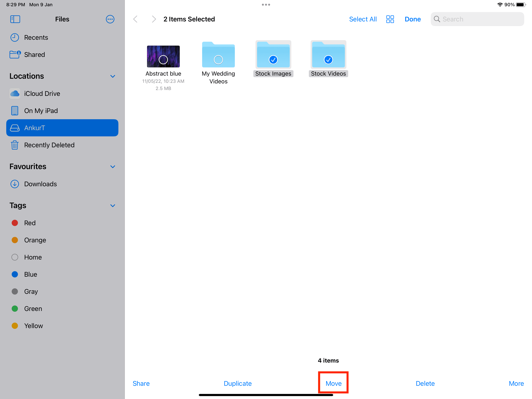Click the Search input field
Image resolution: width=532 pixels, height=399 pixels.
(x=477, y=19)
